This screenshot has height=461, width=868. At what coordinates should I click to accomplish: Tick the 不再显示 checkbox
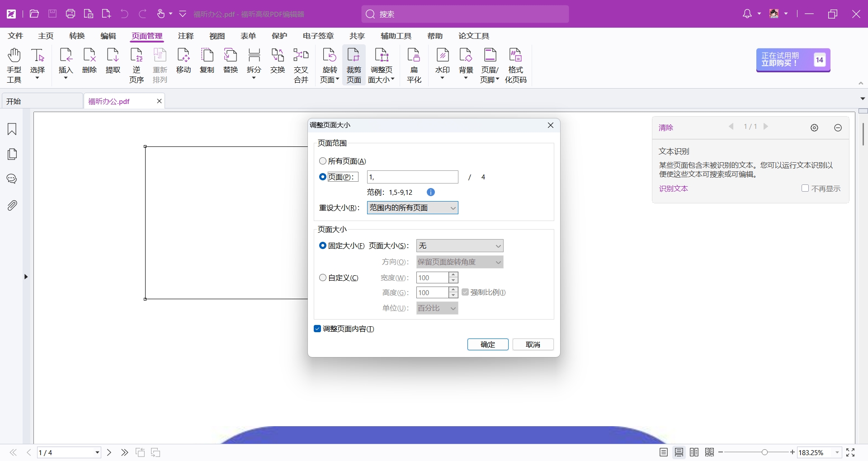point(805,188)
